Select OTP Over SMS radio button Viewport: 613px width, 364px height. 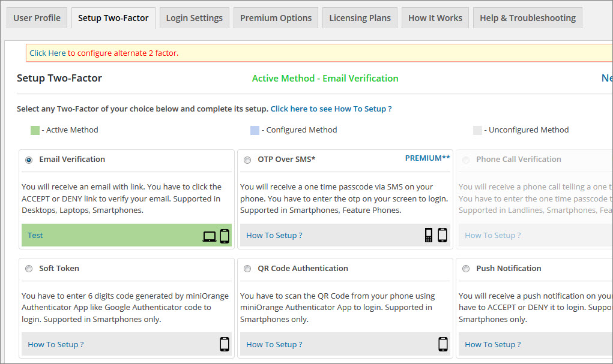[x=247, y=160]
